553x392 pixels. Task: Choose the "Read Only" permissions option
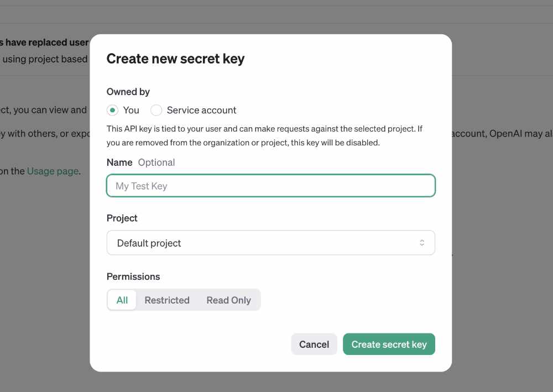pos(228,300)
